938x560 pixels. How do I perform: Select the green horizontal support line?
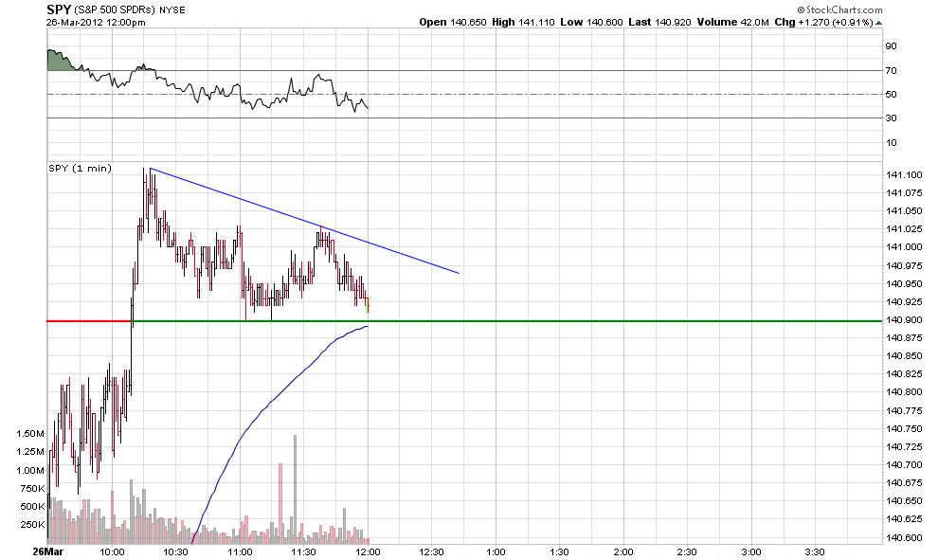[x=507, y=321]
